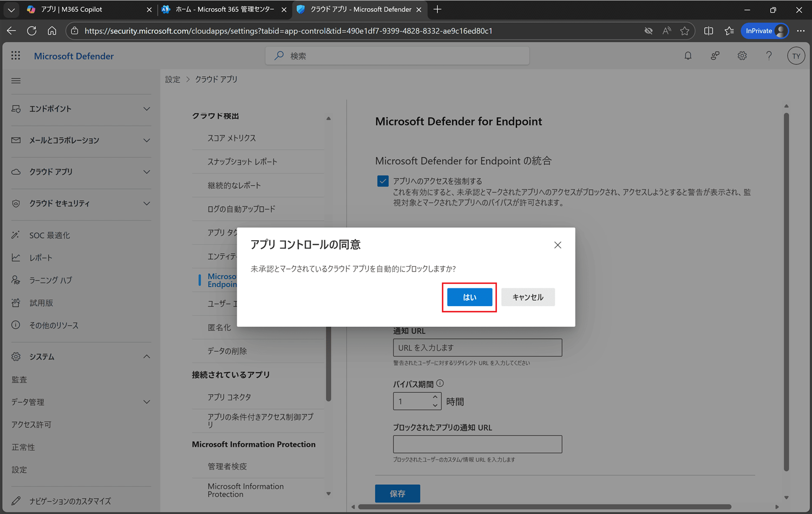
Task: Click the 検索 search box
Action: 397,56
